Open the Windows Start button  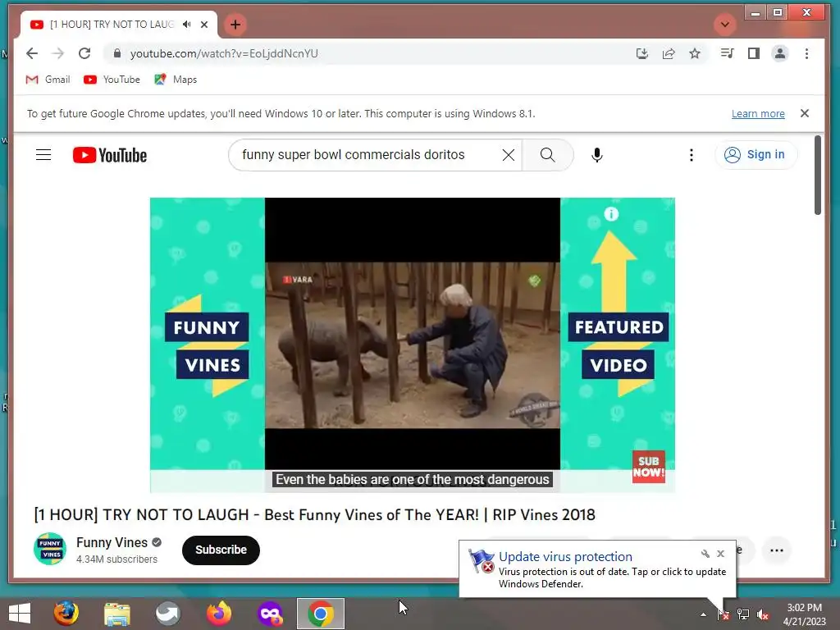20,614
